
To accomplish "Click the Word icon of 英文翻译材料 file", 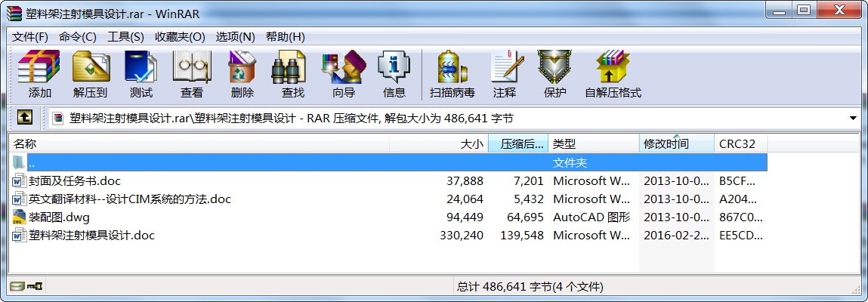I will pos(20,199).
